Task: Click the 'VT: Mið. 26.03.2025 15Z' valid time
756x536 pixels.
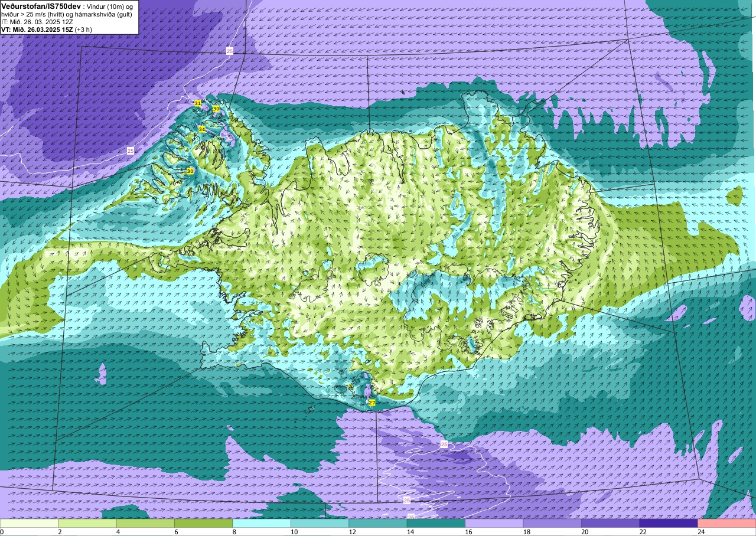Action: pyautogui.click(x=37, y=30)
